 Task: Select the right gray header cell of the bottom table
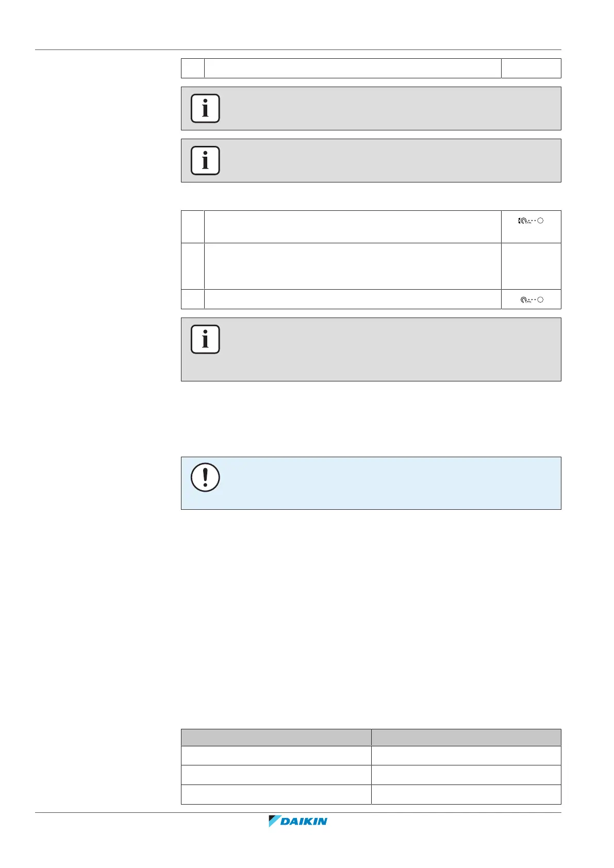tap(466, 737)
